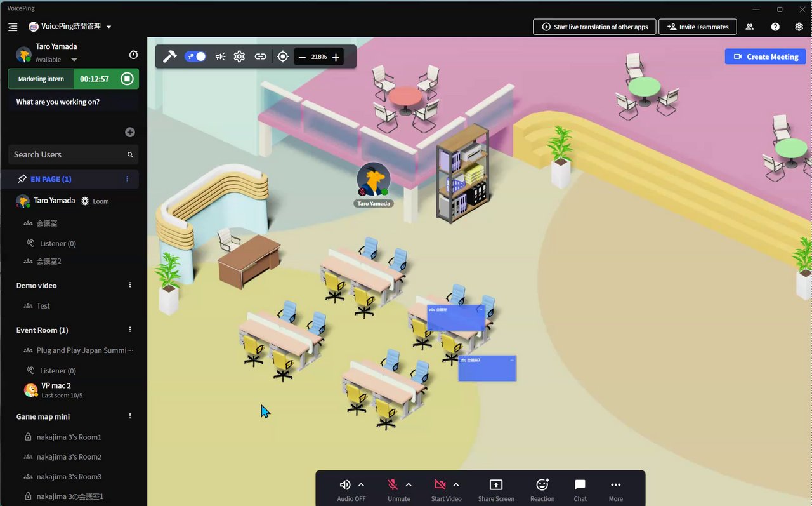Select the Game map mini floor

(x=43, y=416)
